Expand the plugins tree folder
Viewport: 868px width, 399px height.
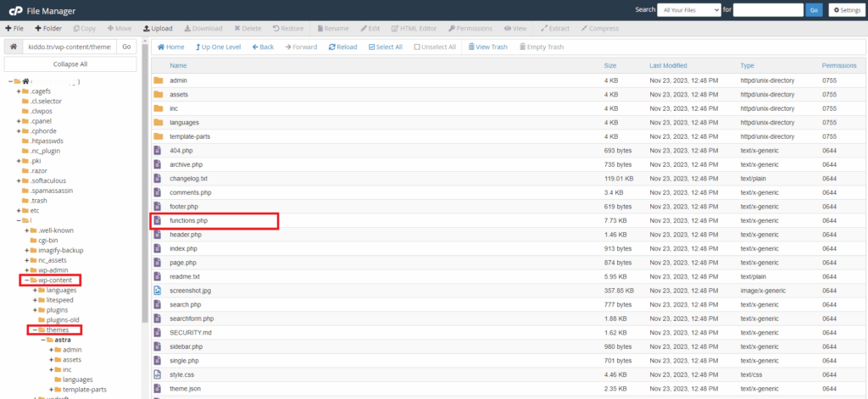pos(36,310)
